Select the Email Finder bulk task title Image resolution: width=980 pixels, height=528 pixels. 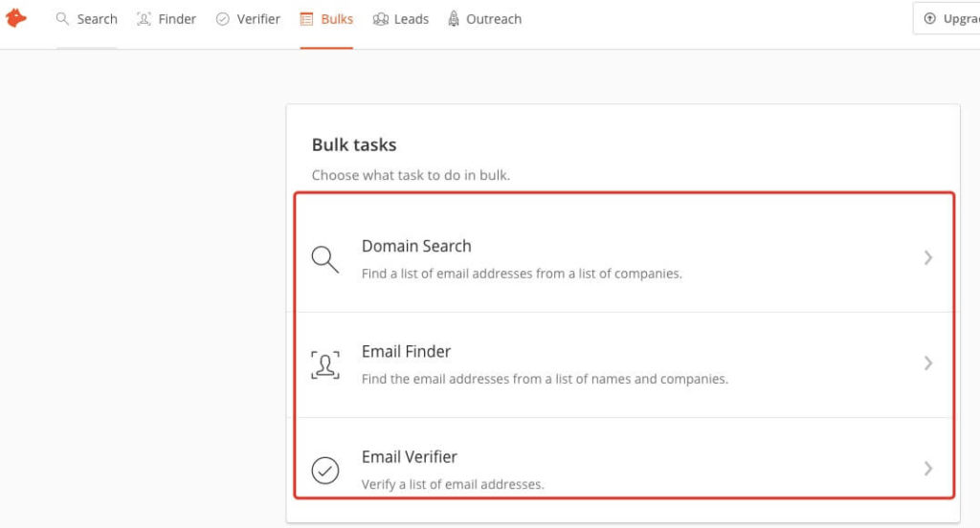click(x=406, y=352)
